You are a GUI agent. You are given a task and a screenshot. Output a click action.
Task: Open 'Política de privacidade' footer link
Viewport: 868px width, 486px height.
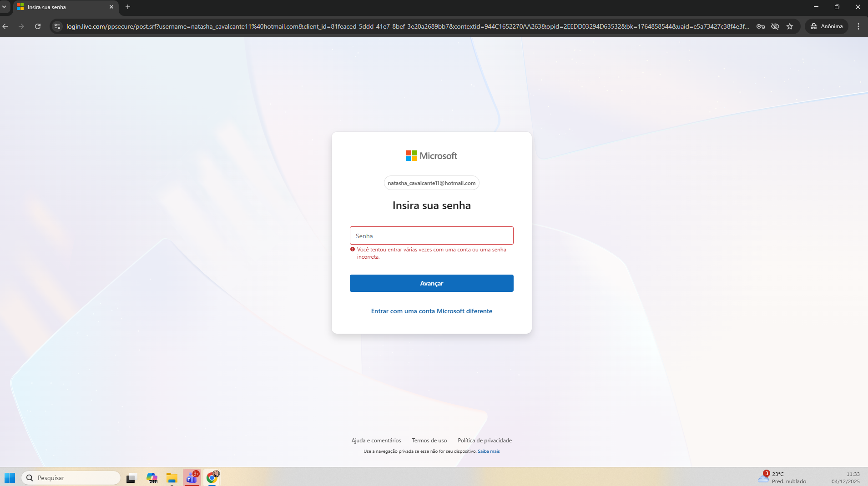[485, 441]
